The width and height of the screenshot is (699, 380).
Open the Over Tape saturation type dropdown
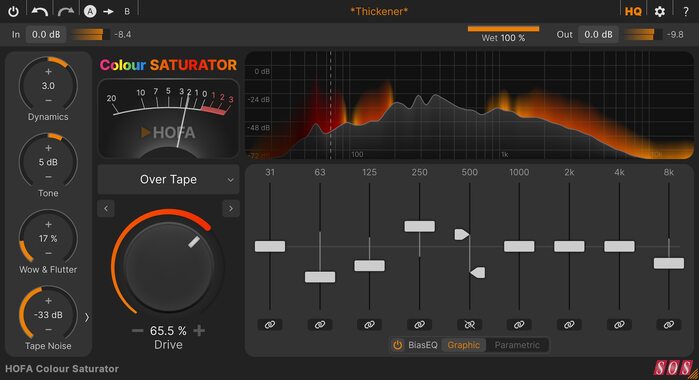click(x=169, y=179)
